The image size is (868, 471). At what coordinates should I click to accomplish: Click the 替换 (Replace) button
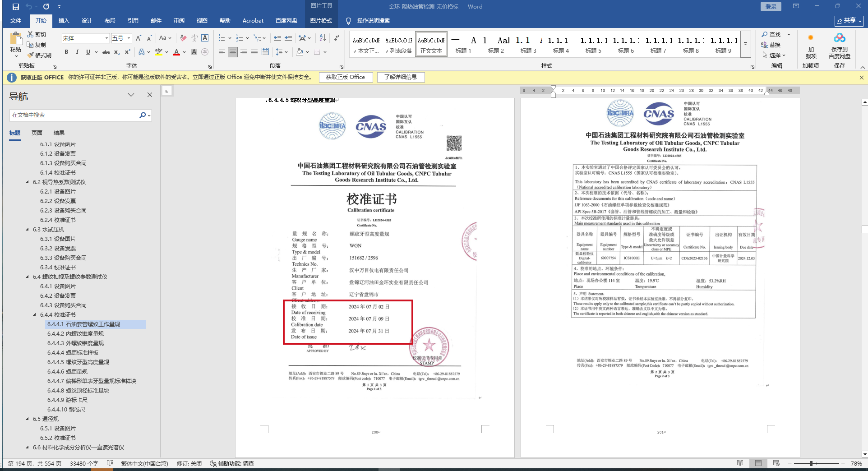tap(771, 45)
